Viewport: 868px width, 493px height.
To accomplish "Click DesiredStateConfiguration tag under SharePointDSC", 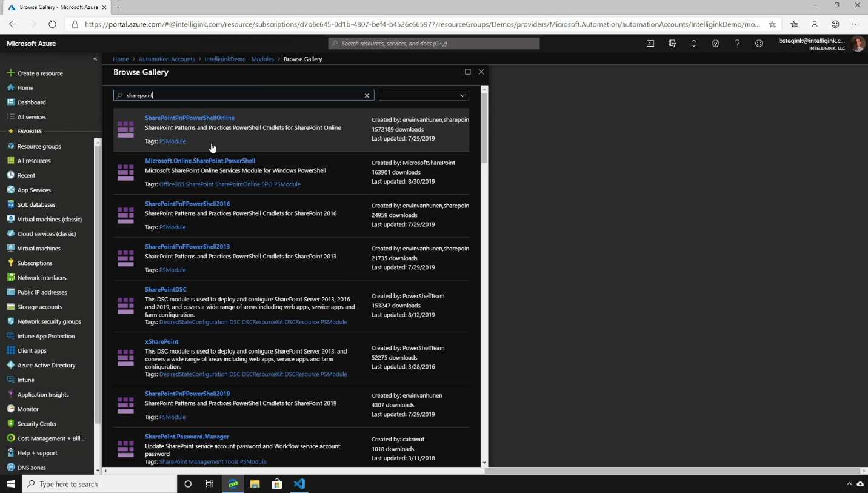I will click(x=193, y=323).
